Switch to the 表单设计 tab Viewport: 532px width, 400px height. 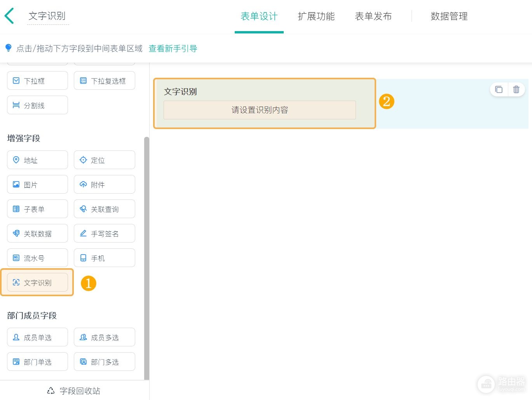259,16
